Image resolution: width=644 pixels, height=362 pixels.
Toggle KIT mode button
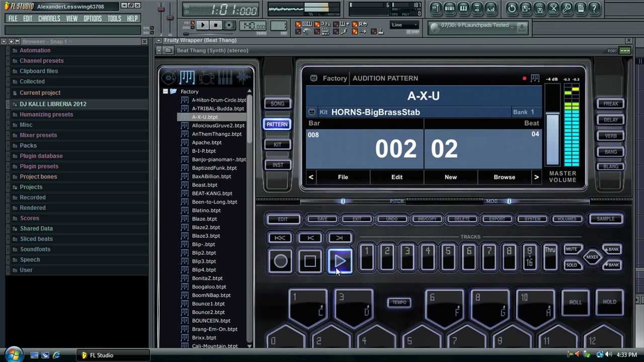point(277,145)
